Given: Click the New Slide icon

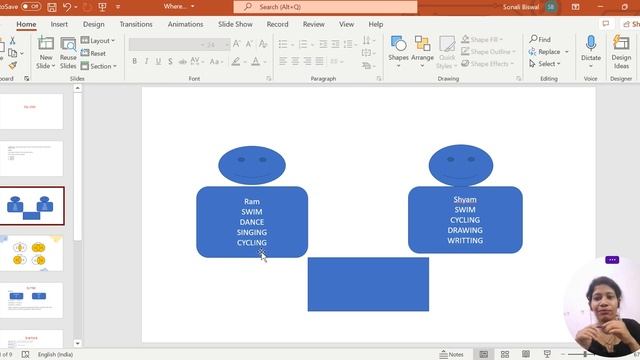Looking at the screenshot, I should pos(46,44).
